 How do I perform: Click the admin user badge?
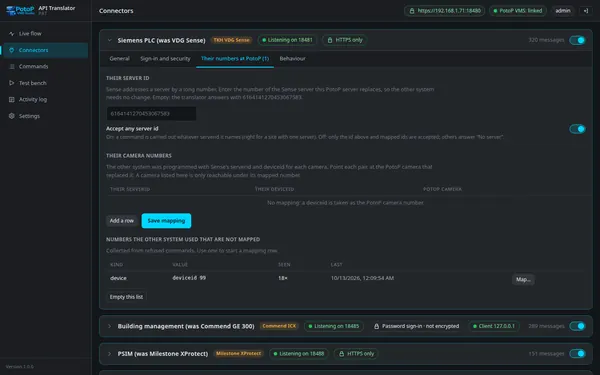tap(563, 11)
